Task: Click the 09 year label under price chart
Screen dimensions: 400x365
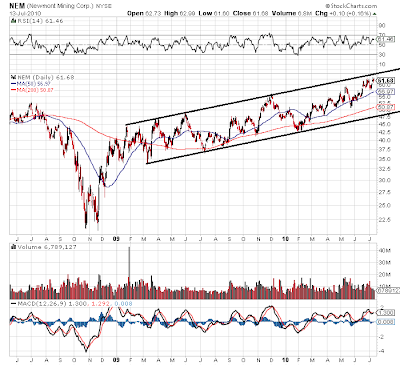Action: click(116, 239)
